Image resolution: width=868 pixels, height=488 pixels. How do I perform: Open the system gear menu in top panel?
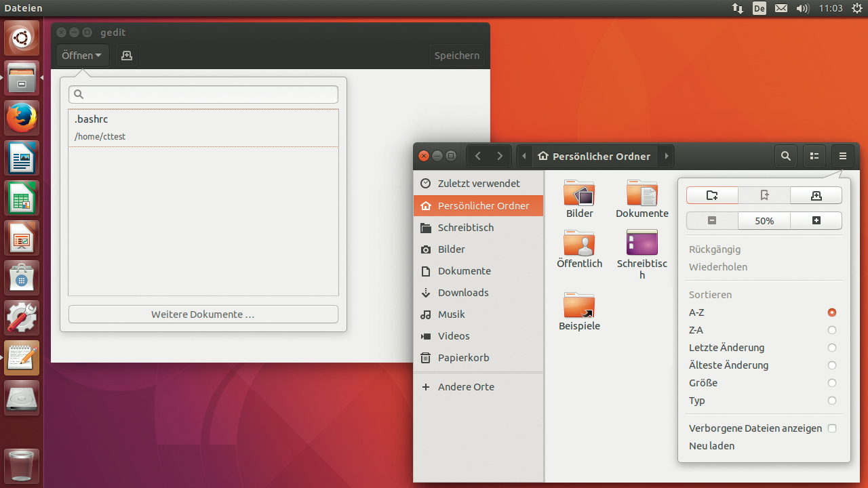coord(857,8)
